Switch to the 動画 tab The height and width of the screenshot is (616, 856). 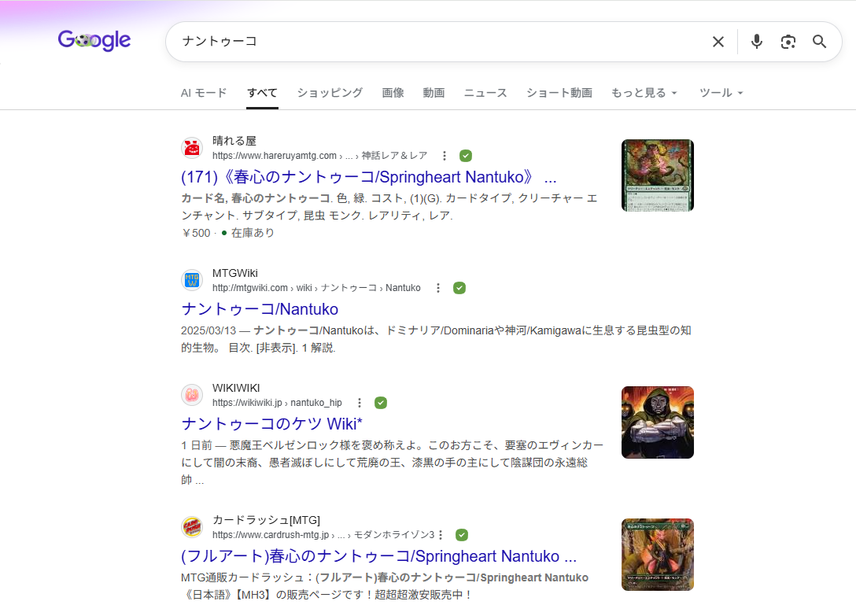[x=434, y=93]
